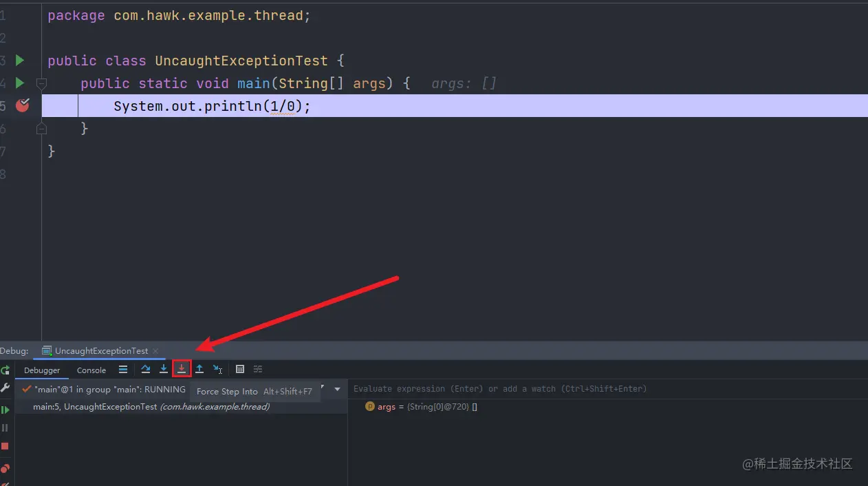Click the package com.hawk.example.thread line
Screen dimensions: 868x486
(x=179, y=15)
